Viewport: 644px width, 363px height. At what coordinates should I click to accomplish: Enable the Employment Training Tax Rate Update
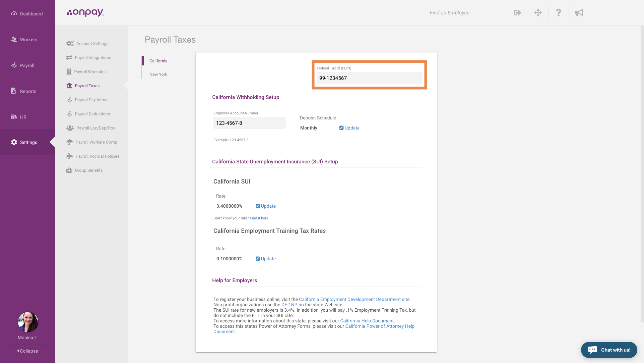tap(265, 259)
